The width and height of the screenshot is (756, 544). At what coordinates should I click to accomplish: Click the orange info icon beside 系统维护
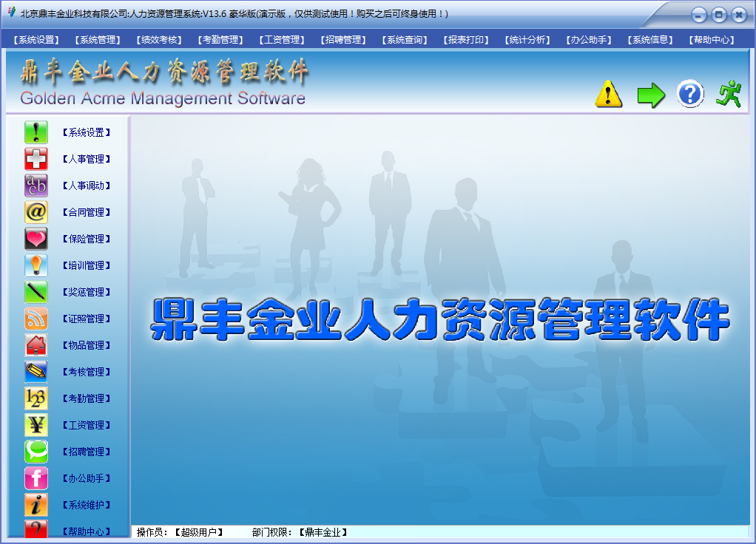click(x=36, y=505)
